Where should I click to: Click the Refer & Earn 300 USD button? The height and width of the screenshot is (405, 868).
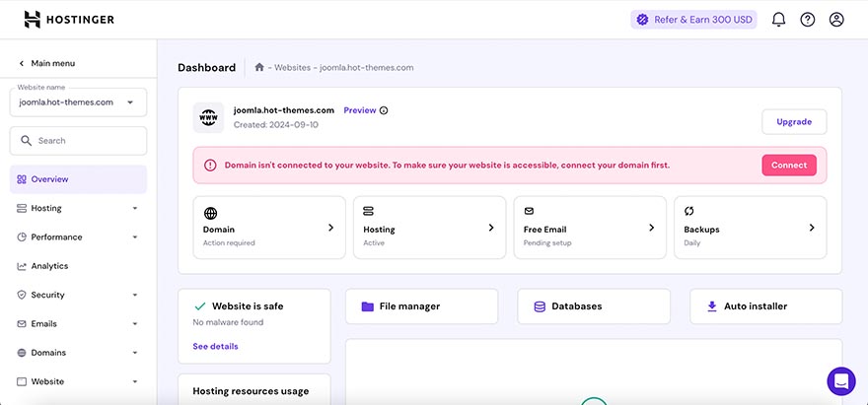click(693, 20)
